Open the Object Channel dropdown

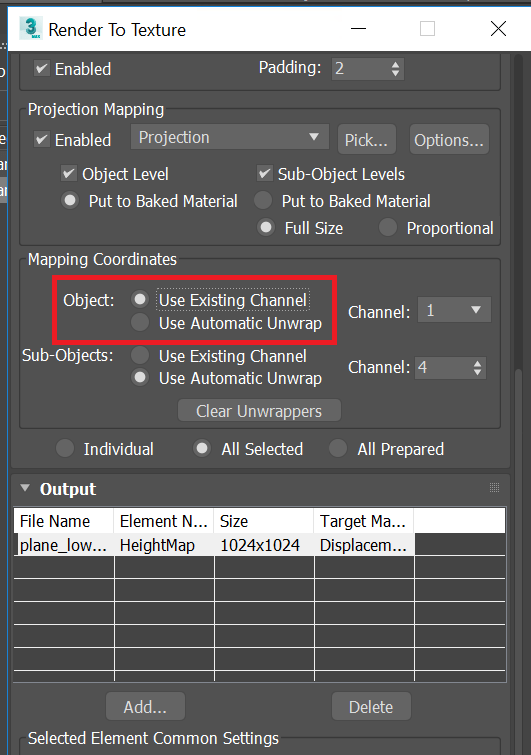coord(454,310)
